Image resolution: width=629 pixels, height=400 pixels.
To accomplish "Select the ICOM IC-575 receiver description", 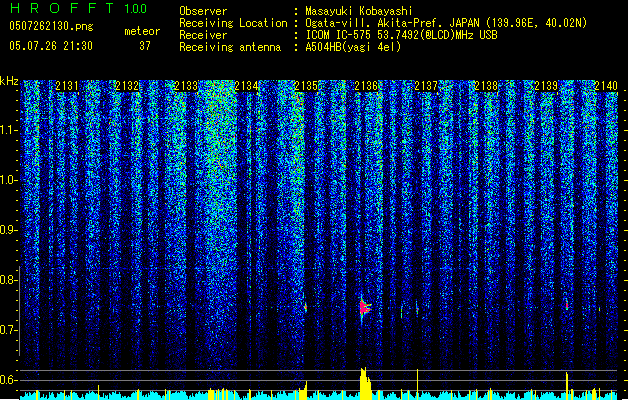I will pos(401,35).
